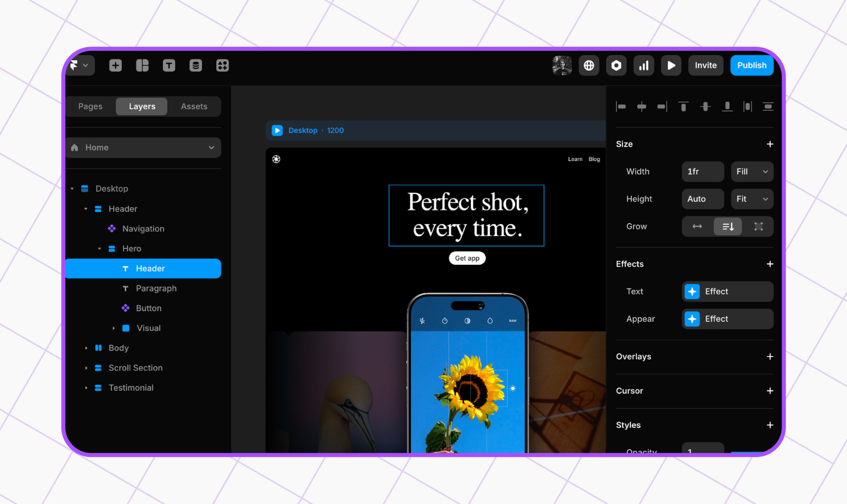Open the CMS panel with the database icon

click(x=196, y=65)
